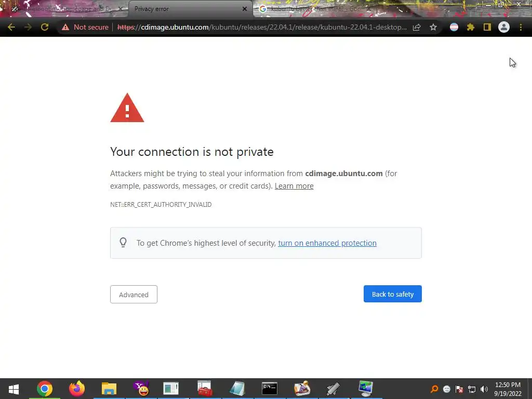The height and width of the screenshot is (399, 532).
Task: Close the first Homepage tab
Action: pyautogui.click(x=121, y=9)
